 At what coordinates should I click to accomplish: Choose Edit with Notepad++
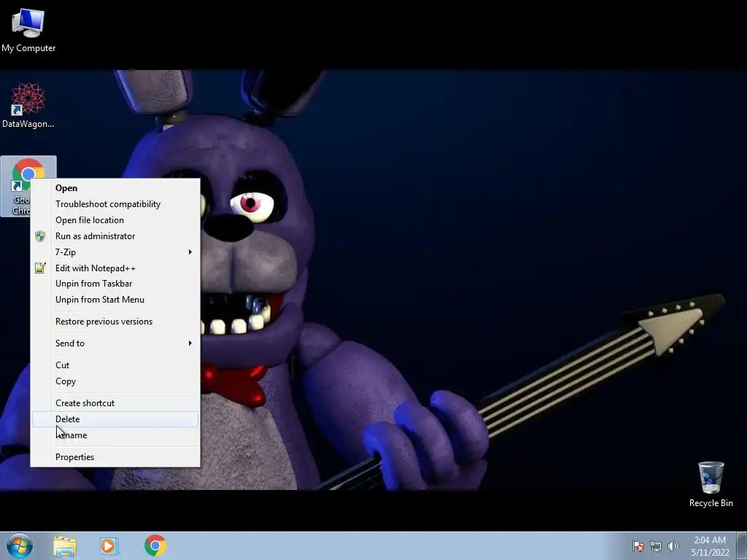point(115,268)
